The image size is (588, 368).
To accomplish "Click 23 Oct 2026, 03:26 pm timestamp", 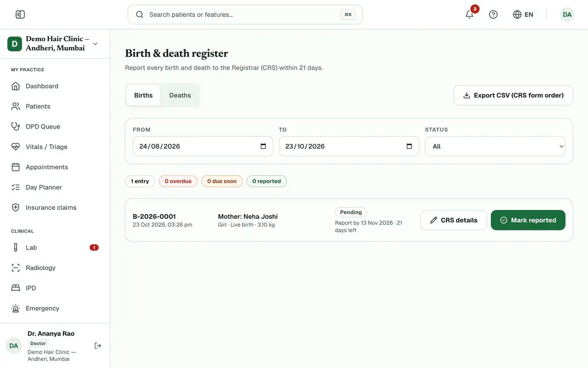I will [x=163, y=225].
